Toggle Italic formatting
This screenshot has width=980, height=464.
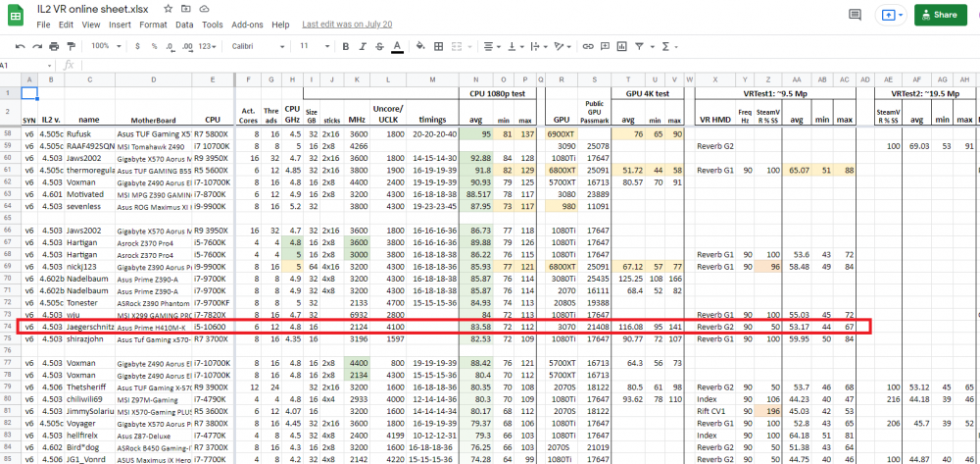[x=361, y=46]
